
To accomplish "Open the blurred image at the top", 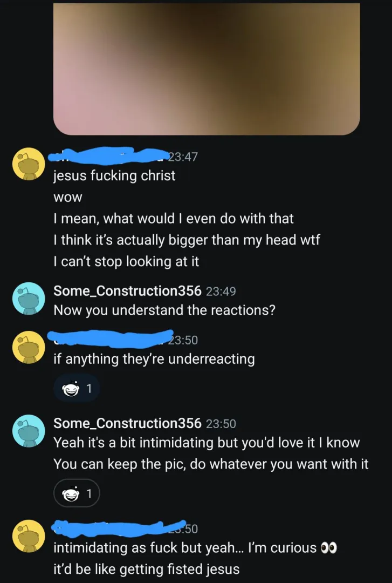I will coord(206,69).
